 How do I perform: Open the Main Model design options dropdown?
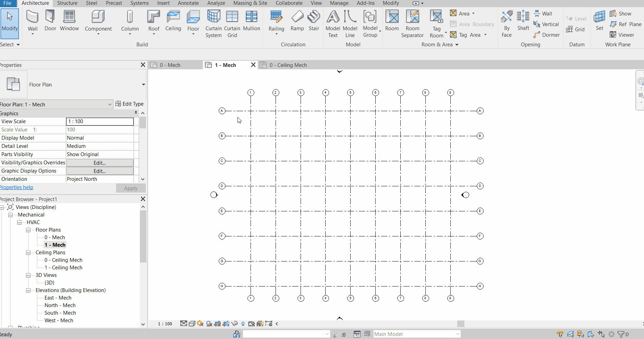pos(458,334)
